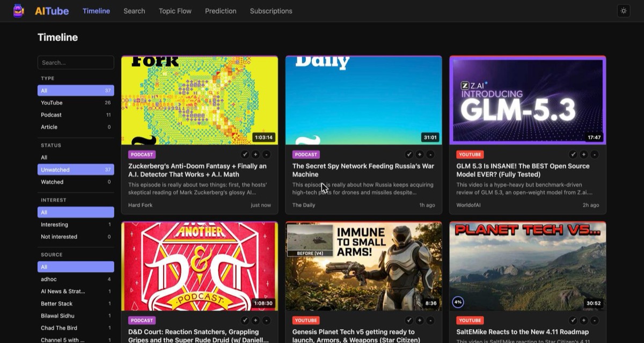Screen dimensions: 644x343
Task: Click minus on the SaltEMike Reacts card
Action: click(x=594, y=320)
